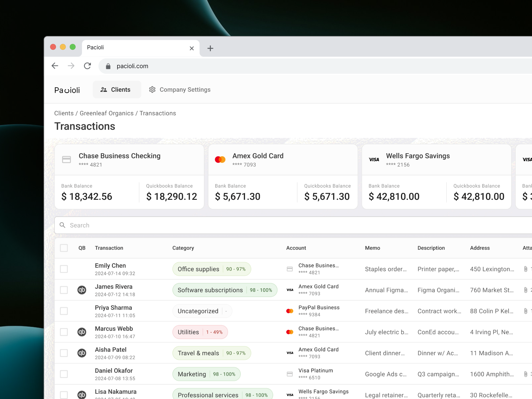Check the Daniel Okafor transaction checkbox
Viewport: 532px width, 399px height.
tap(64, 374)
